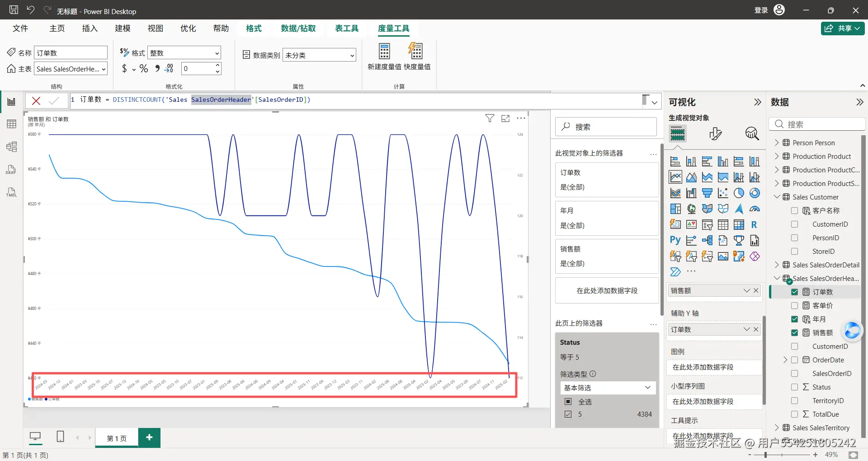Image resolution: width=868 pixels, height=461 pixels.
Task: Check the SalesOrderID field checkbox
Action: click(794, 373)
